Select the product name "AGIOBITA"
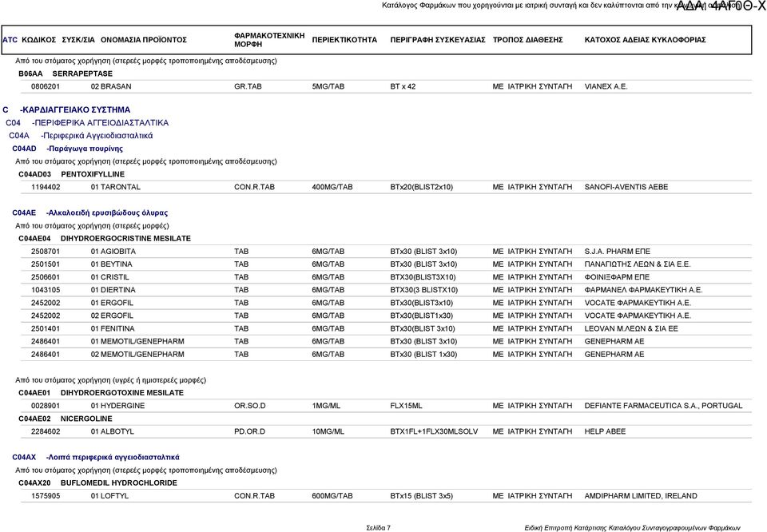Image resolution: width=767 pixels, height=532 pixels. [x=118, y=252]
